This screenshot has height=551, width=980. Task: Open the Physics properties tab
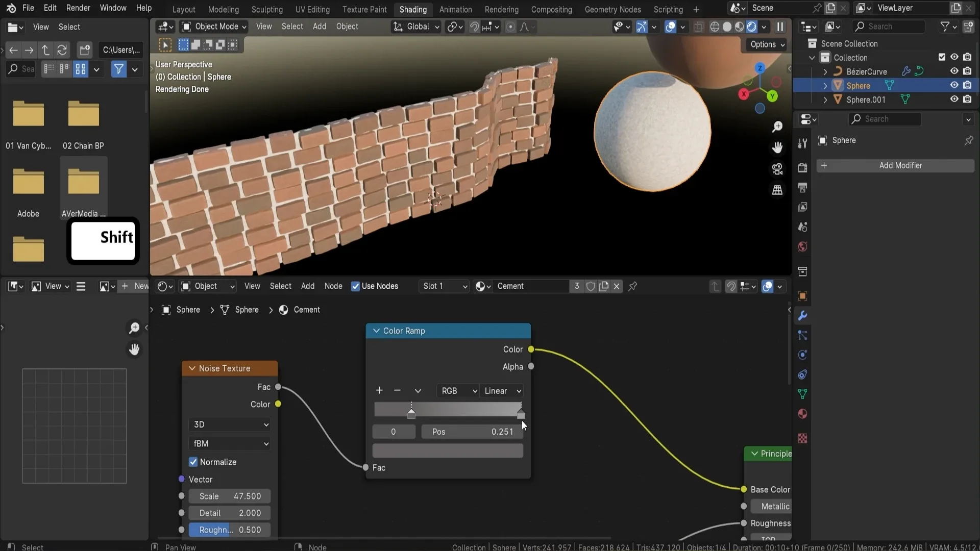[x=803, y=355]
